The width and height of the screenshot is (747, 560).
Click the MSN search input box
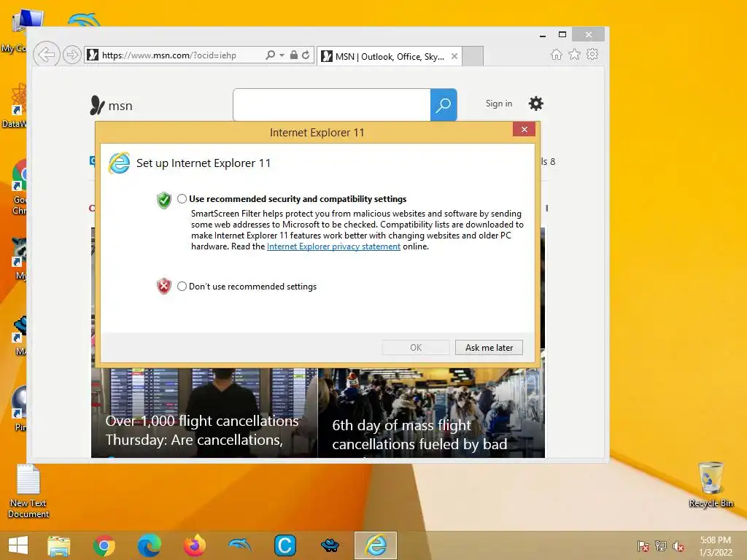tap(332, 105)
